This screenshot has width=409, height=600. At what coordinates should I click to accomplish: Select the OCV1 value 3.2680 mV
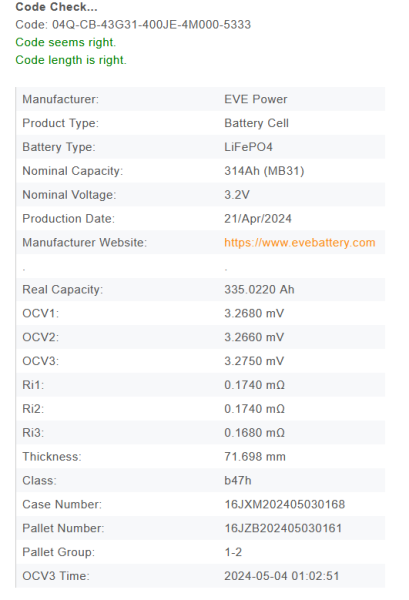pos(254,313)
